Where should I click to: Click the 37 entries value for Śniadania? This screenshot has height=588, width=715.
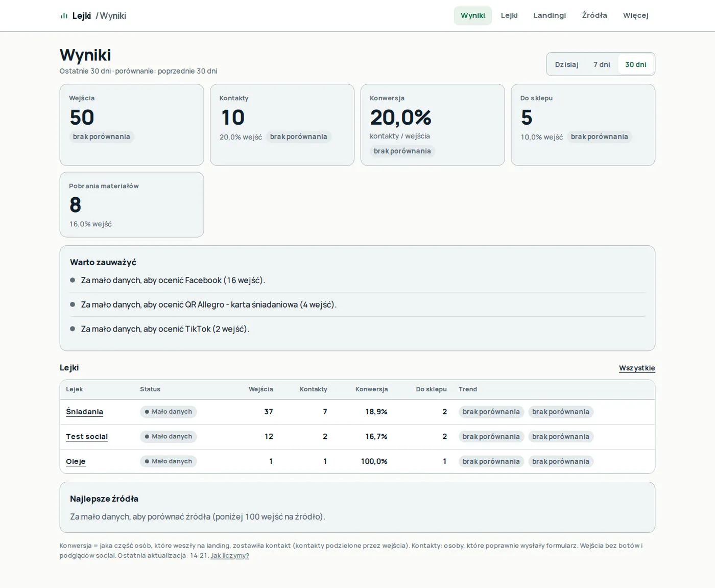pyautogui.click(x=269, y=412)
